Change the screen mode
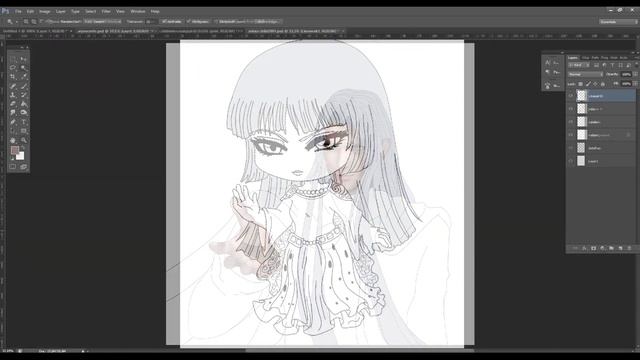This screenshot has width=640, height=360. point(23,167)
